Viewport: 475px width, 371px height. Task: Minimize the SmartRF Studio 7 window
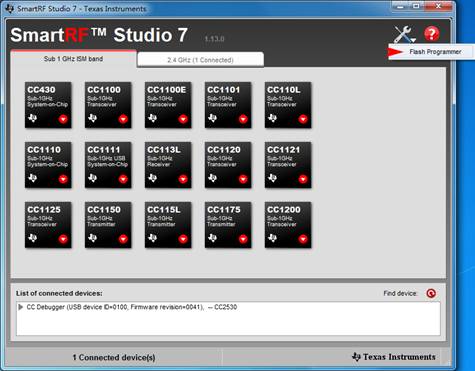click(x=401, y=6)
